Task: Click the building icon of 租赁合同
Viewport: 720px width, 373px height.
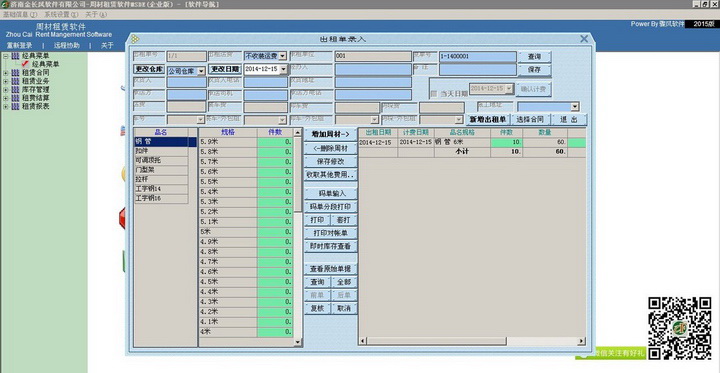Action: pyautogui.click(x=15, y=73)
